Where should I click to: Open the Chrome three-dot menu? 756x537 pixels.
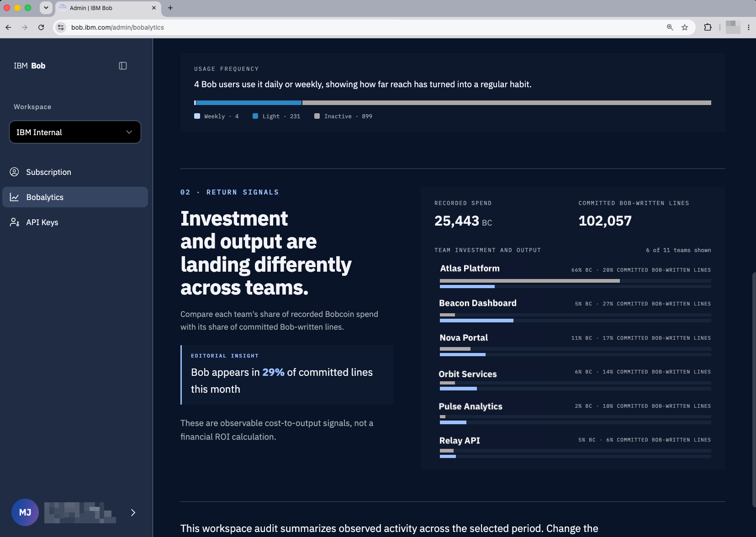tap(749, 27)
